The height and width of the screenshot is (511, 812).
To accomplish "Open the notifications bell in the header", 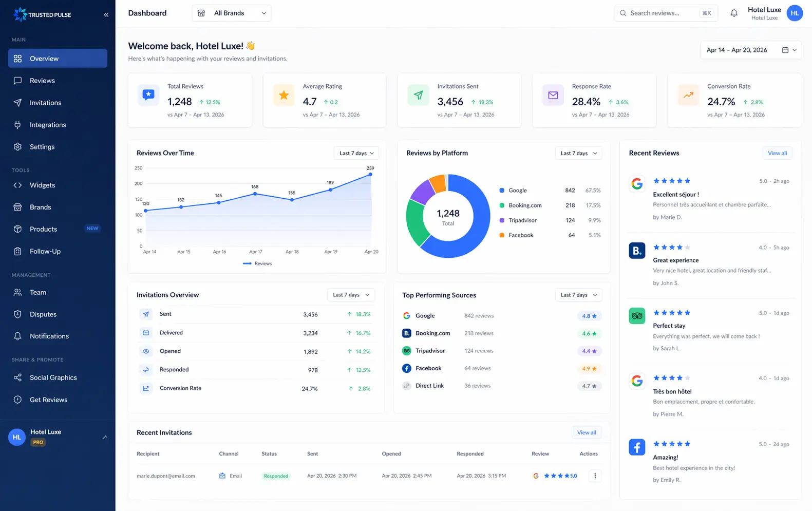I will click(734, 13).
